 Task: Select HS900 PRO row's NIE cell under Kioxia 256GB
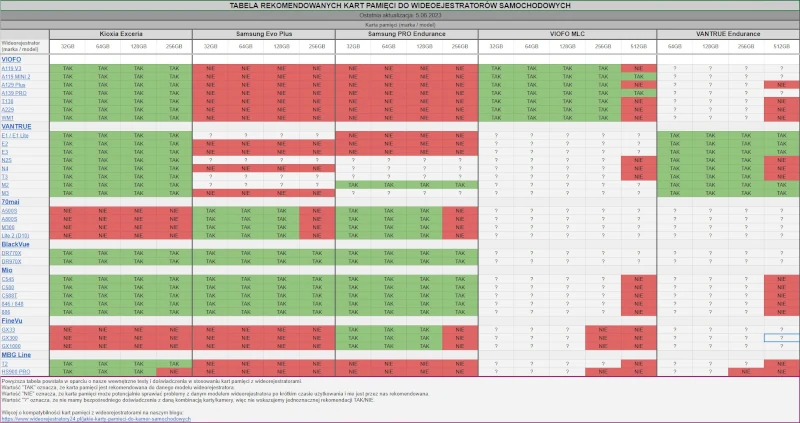(x=174, y=372)
